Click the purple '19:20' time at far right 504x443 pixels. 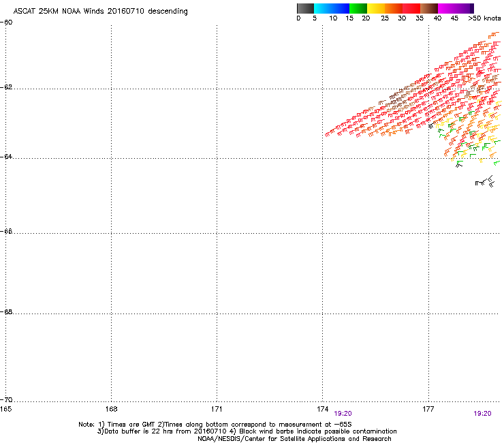[x=482, y=414]
